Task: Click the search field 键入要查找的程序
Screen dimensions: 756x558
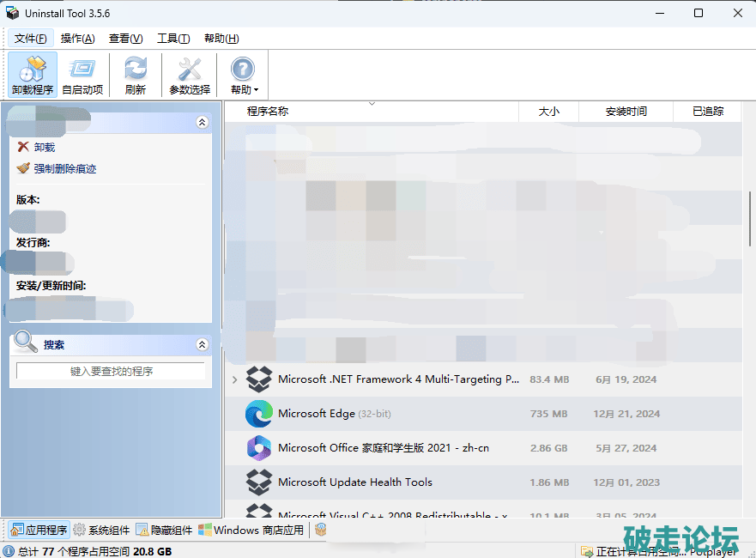Action: 111,372
